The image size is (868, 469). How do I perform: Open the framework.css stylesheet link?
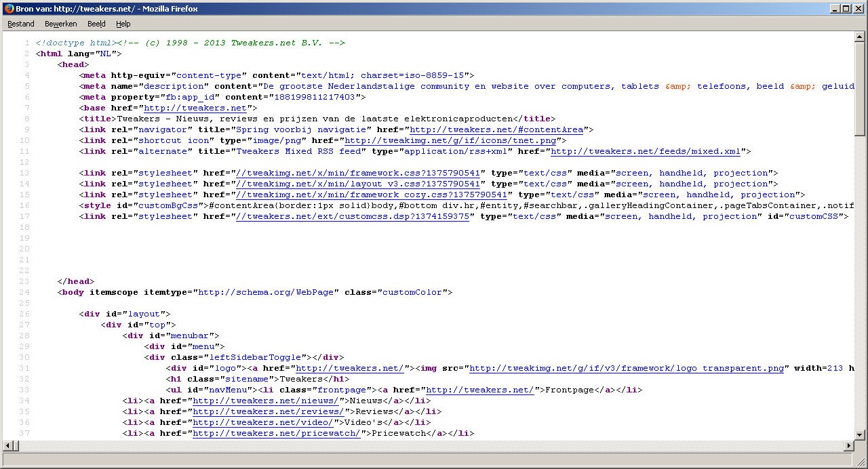click(358, 173)
